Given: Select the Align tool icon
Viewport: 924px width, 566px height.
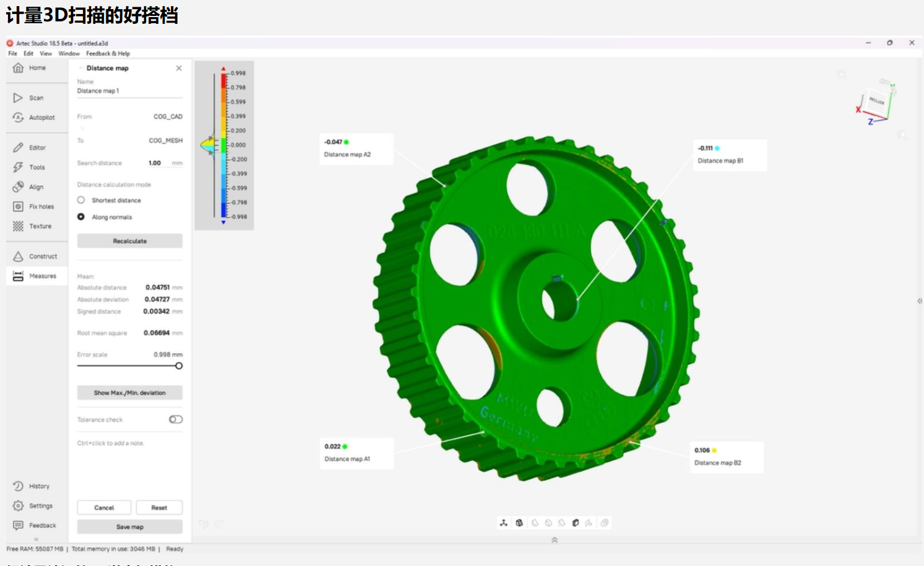Looking at the screenshot, I should tap(18, 187).
